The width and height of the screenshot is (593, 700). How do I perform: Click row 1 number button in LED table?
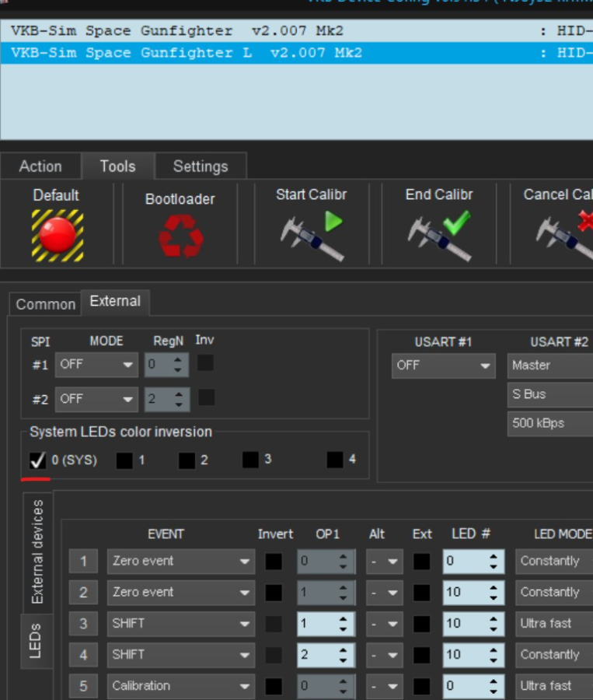83,561
